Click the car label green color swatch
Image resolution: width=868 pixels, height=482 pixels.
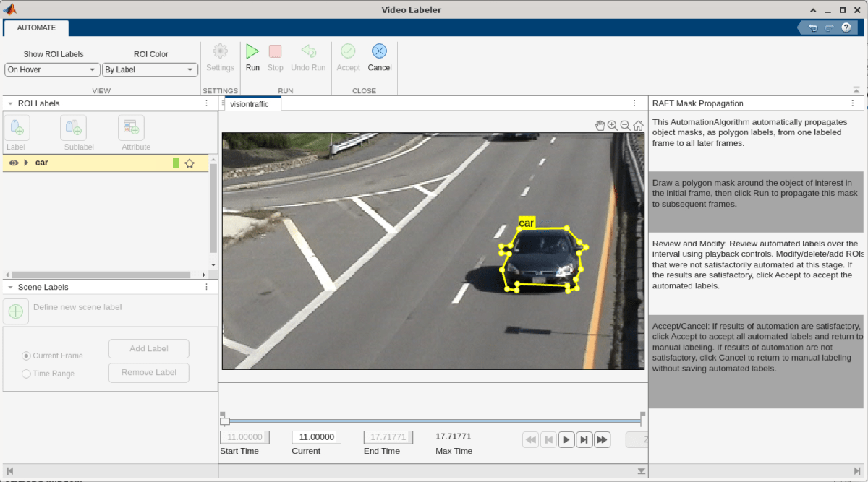[176, 163]
